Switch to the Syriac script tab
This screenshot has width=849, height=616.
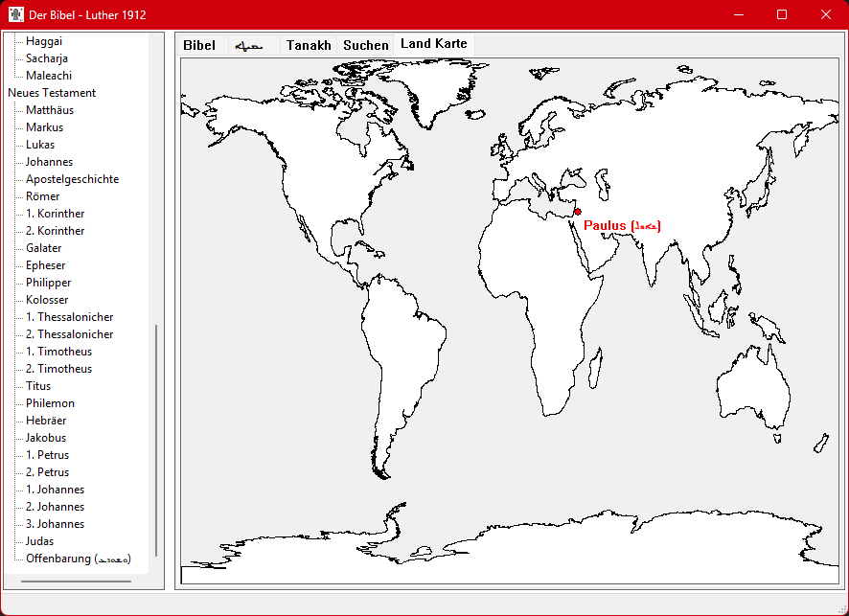[x=250, y=45]
